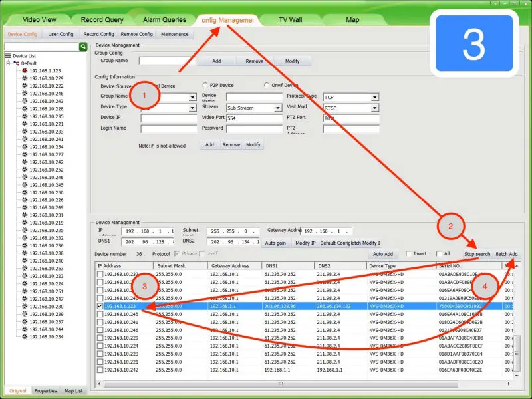Screen dimensions: 532x399
Task: Enable the Invert checkbox
Action: click(x=409, y=254)
